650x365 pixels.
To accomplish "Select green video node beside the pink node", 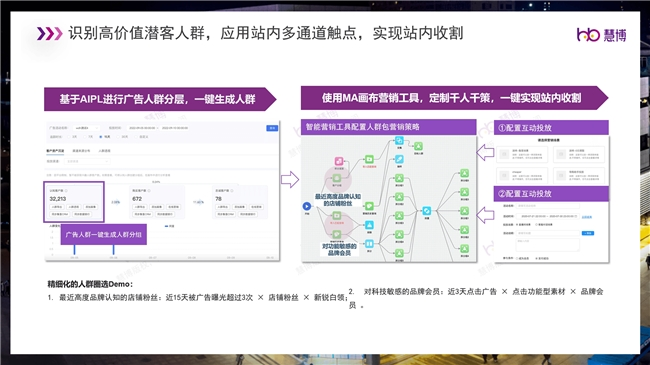I will (369, 159).
